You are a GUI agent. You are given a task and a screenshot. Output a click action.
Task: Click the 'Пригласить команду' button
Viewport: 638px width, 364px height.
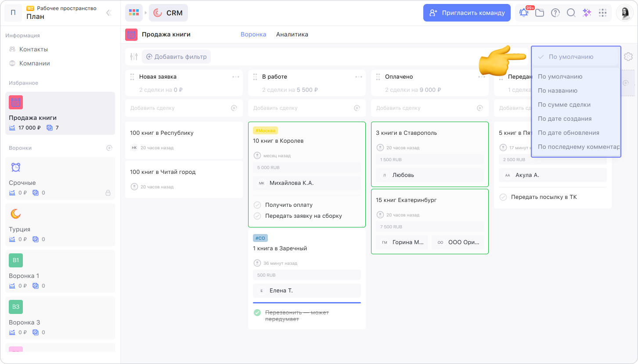(467, 13)
